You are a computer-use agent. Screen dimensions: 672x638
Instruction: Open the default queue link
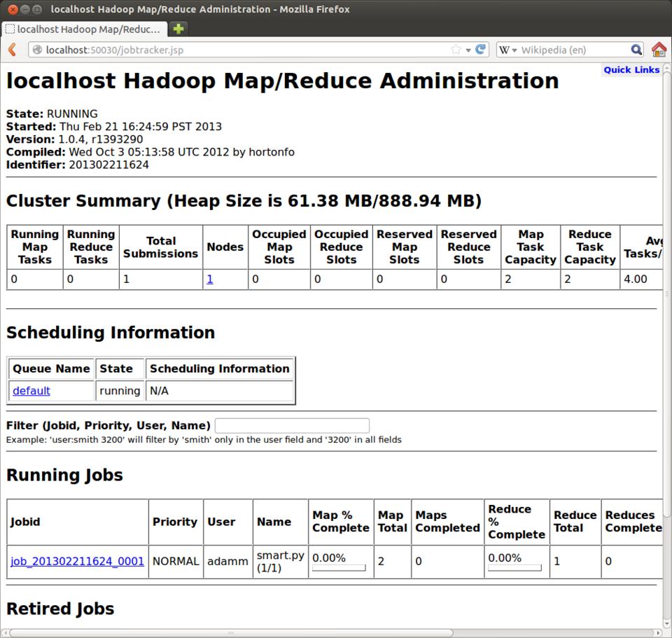pyautogui.click(x=31, y=391)
